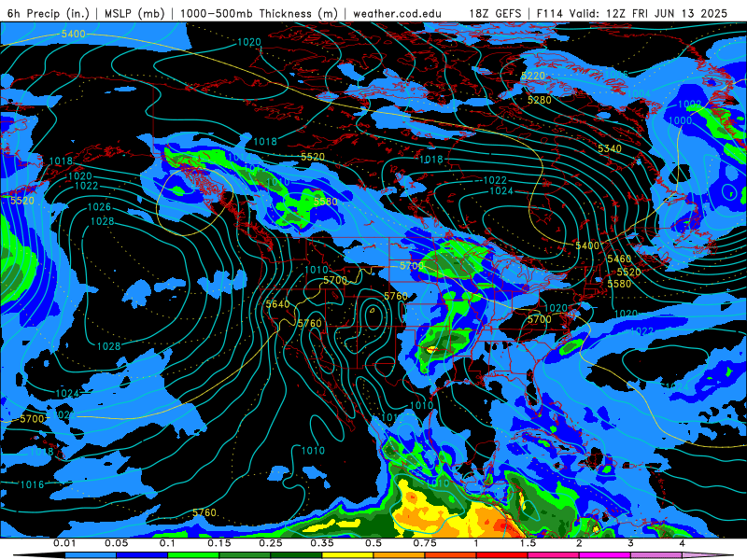Viewport: 747px width, 560px height.
Task: Click the light blue 0.01–0.05 legend swatch
Action: coord(91,555)
